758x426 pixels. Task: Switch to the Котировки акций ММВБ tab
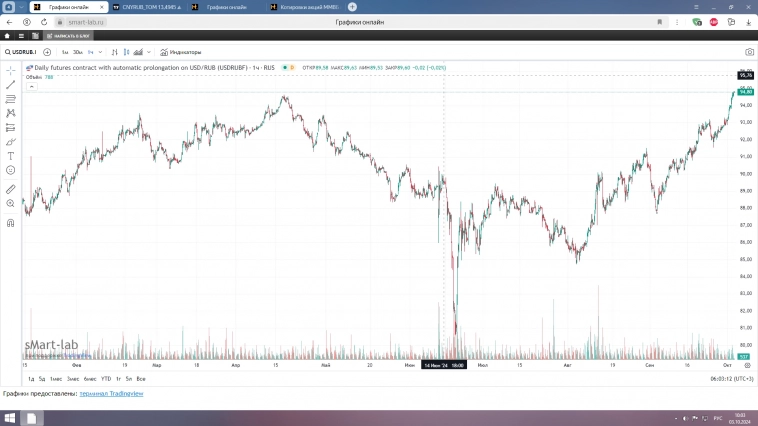[x=306, y=7]
